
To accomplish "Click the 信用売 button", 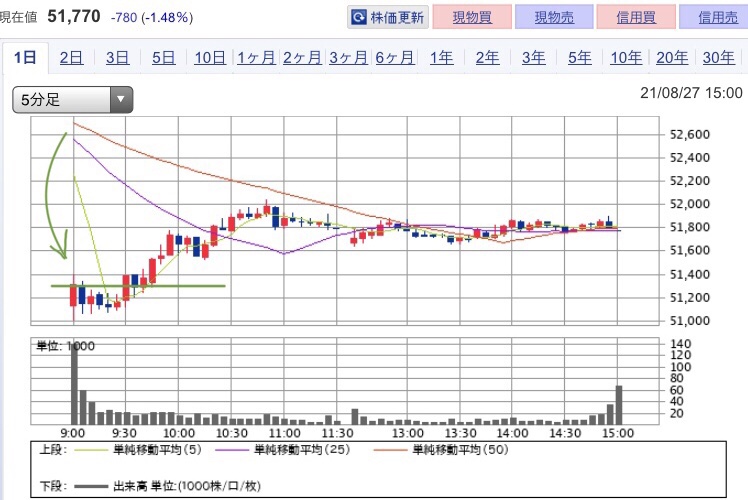I will (715, 17).
